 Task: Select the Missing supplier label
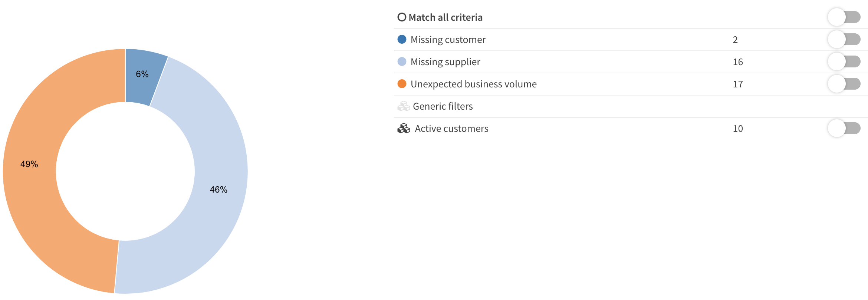click(445, 62)
